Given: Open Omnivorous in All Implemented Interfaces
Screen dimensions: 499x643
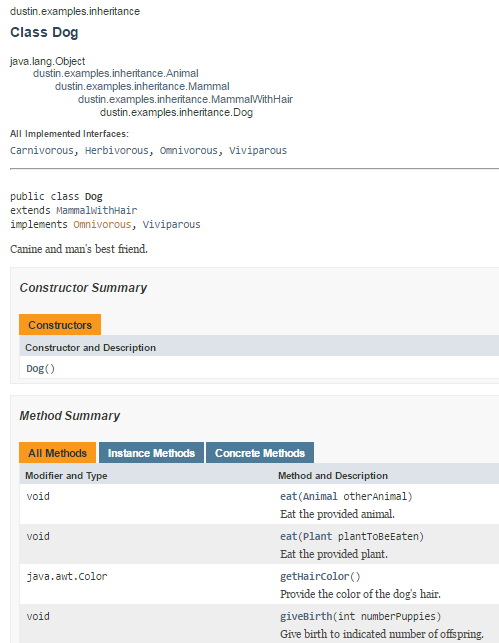Looking at the screenshot, I should click(189, 150).
